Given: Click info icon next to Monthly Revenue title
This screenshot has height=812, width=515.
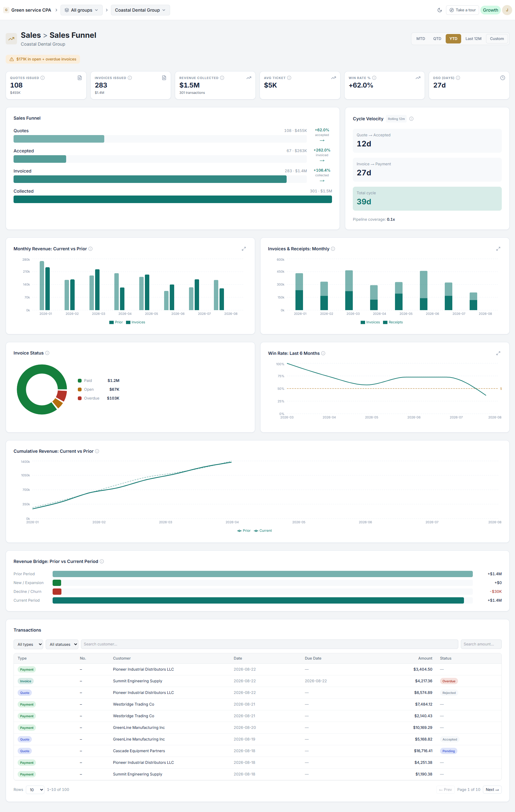Looking at the screenshot, I should 90,249.
